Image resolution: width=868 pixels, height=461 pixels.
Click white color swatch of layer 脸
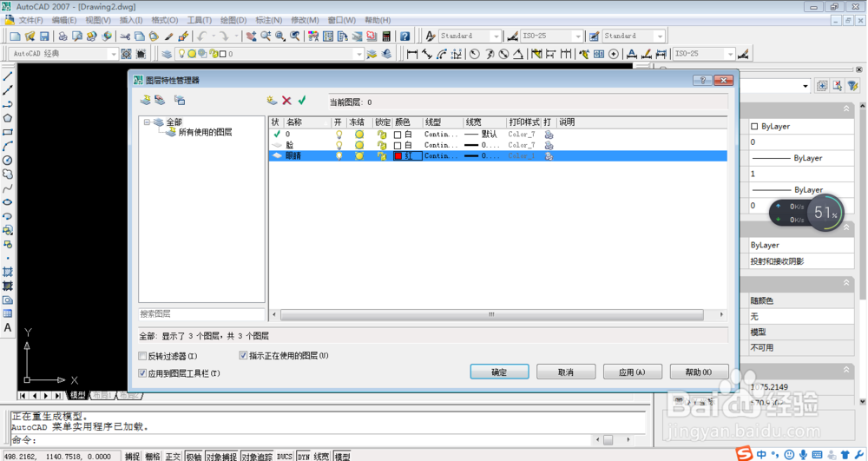(x=398, y=146)
